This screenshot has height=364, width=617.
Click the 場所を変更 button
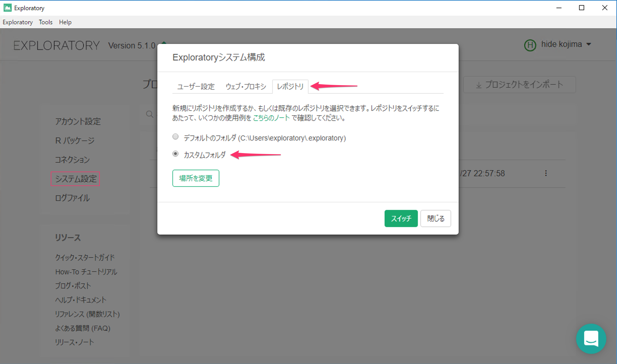click(196, 178)
